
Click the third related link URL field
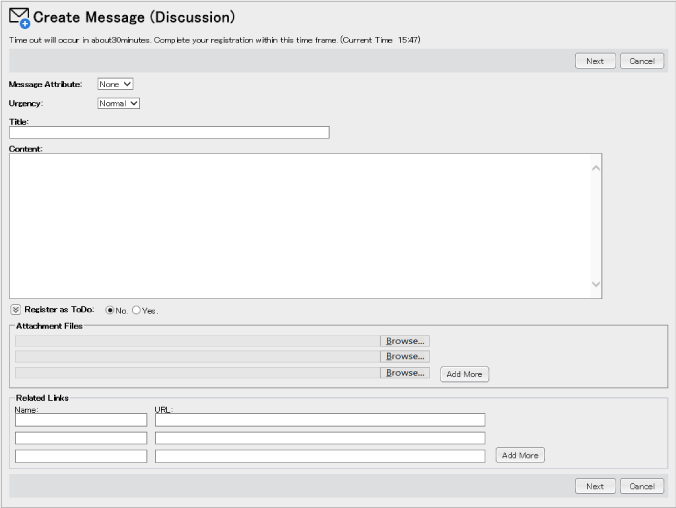(320, 456)
